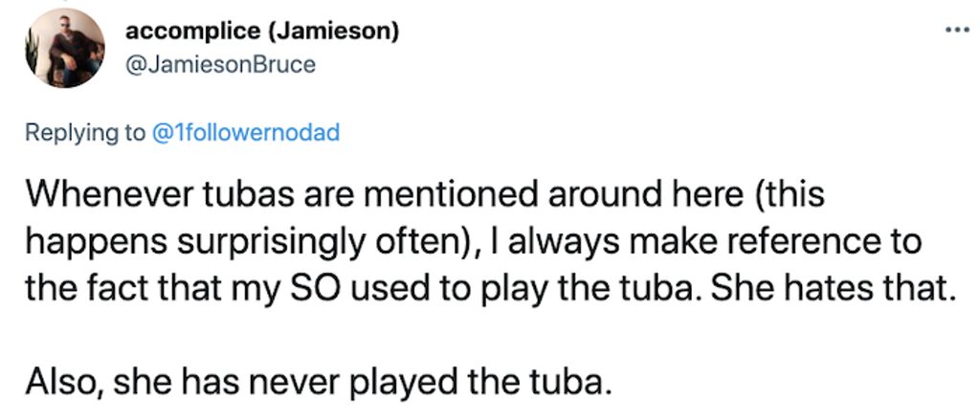The height and width of the screenshot is (420, 980).
Task: Open the accomplice (Jamieson) display name profile
Action: click(x=262, y=32)
